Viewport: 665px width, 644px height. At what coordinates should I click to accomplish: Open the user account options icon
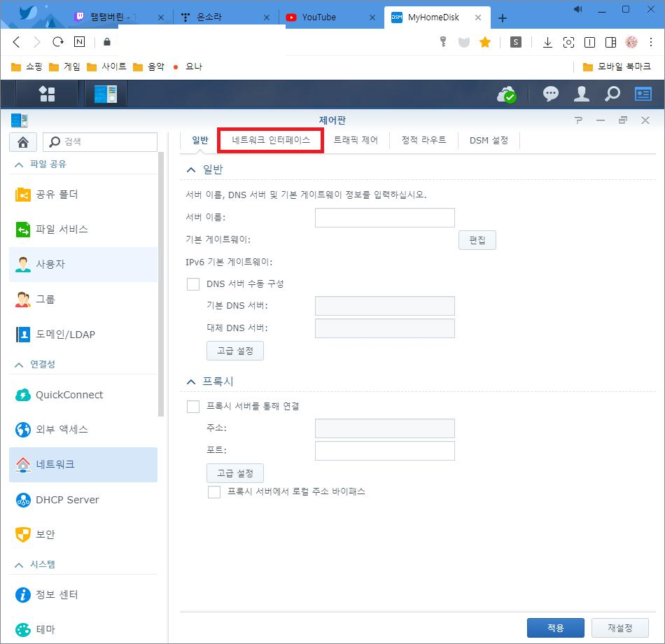pos(581,94)
